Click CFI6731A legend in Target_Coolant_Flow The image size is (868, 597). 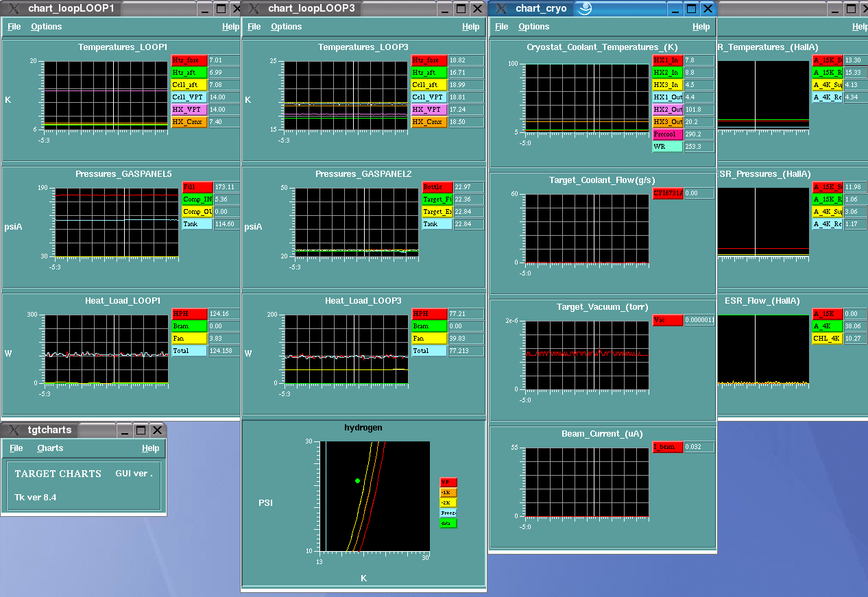coord(668,194)
